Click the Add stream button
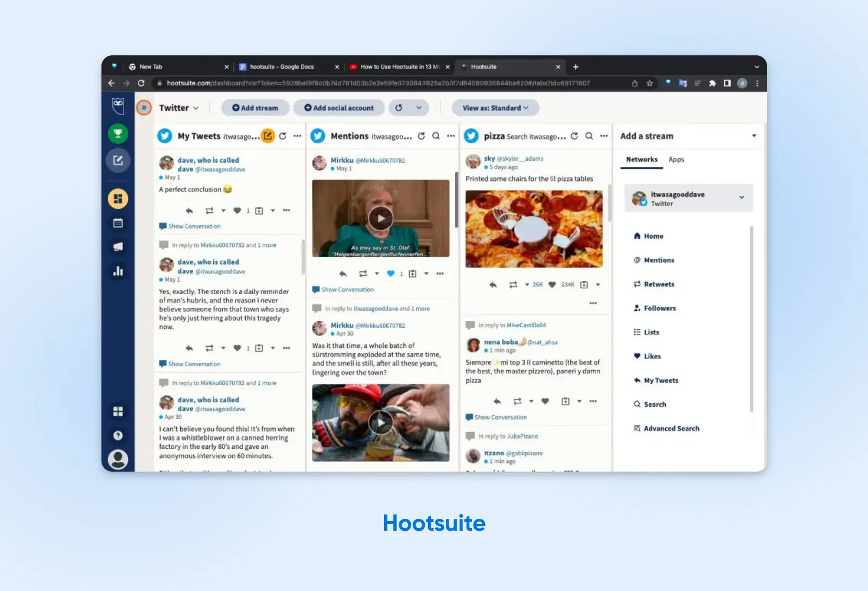Screen dimensions: 868x591 pyautogui.click(x=255, y=108)
